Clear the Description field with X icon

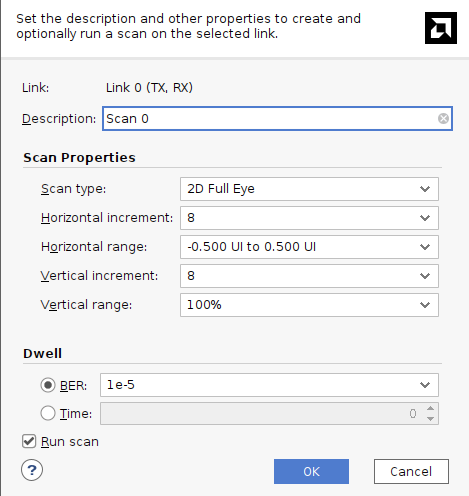click(443, 118)
